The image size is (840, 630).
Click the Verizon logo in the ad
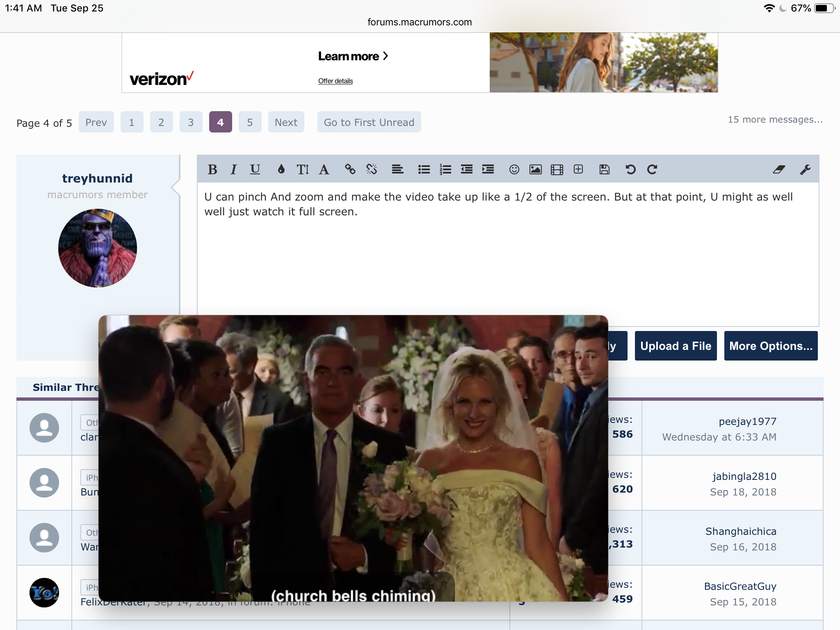click(x=162, y=78)
